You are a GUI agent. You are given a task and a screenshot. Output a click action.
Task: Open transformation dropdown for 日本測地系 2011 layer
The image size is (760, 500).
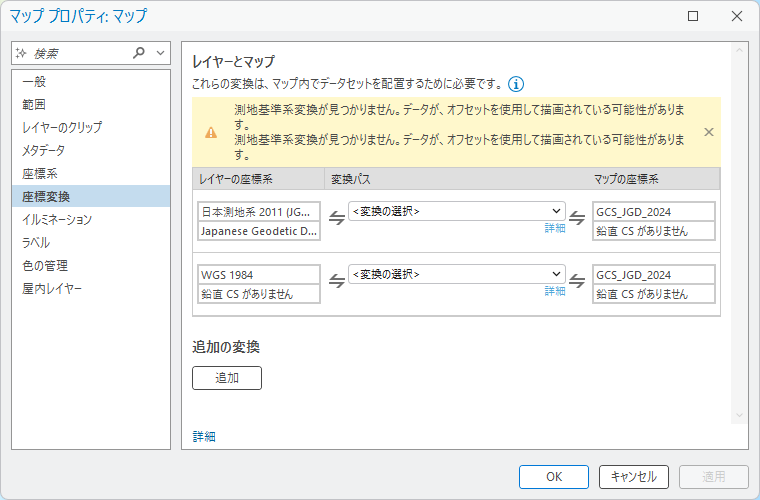tap(456, 211)
